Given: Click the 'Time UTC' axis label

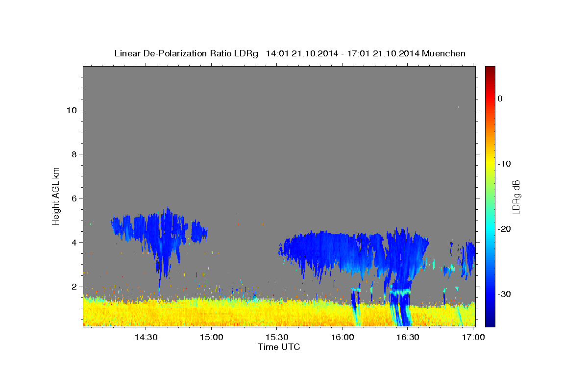Looking at the screenshot, I should click(279, 347).
